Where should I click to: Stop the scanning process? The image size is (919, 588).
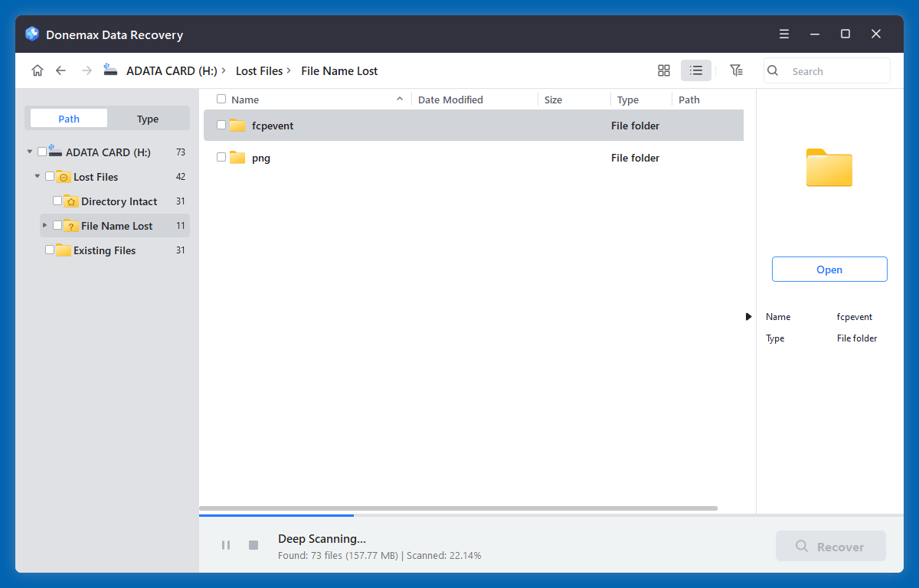tap(253, 545)
